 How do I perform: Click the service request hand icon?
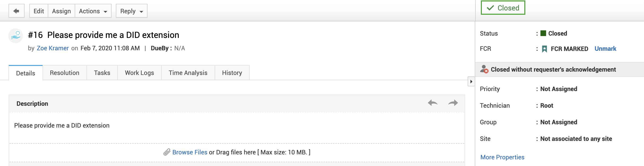[x=16, y=36]
